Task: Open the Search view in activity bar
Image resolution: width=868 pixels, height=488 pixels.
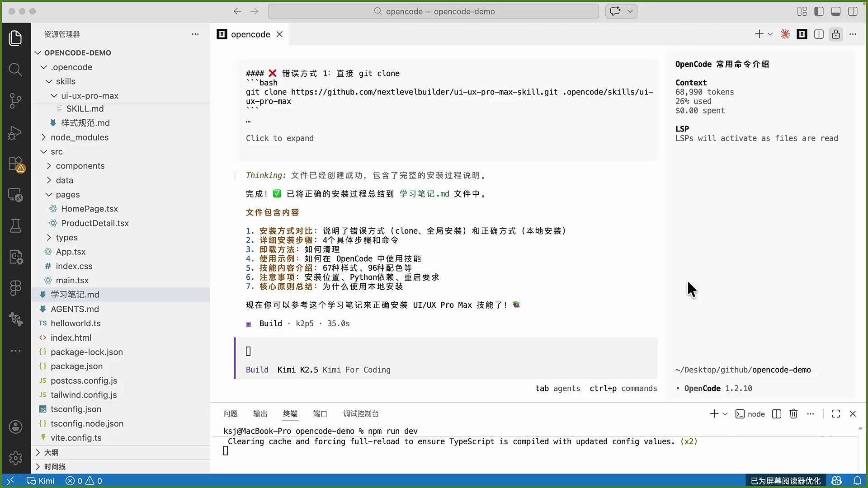Action: pos(15,69)
